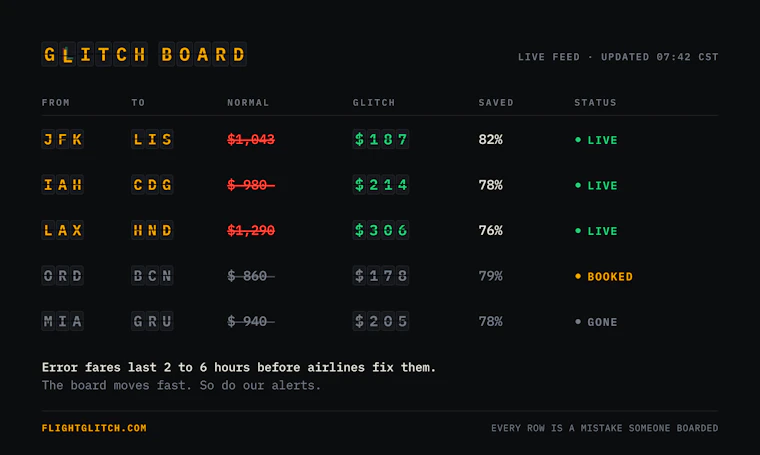Click the struck-through $940 fare
Screen dimensions: 760x455
pos(251,321)
